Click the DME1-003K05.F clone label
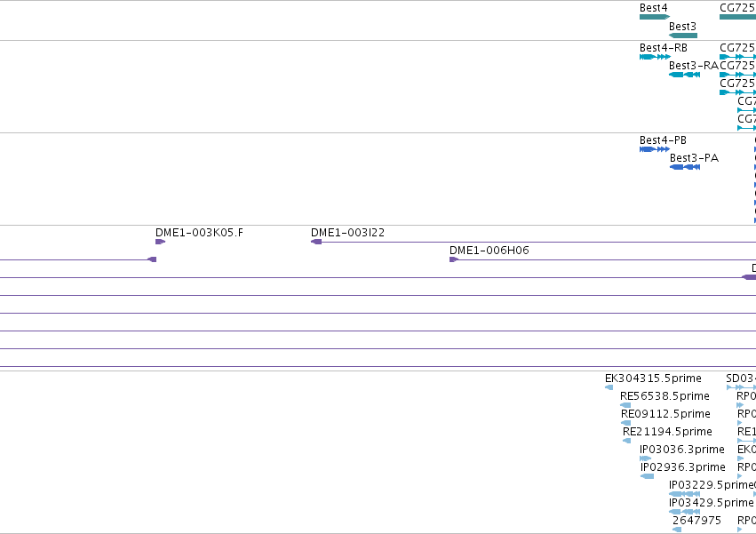 199,233
